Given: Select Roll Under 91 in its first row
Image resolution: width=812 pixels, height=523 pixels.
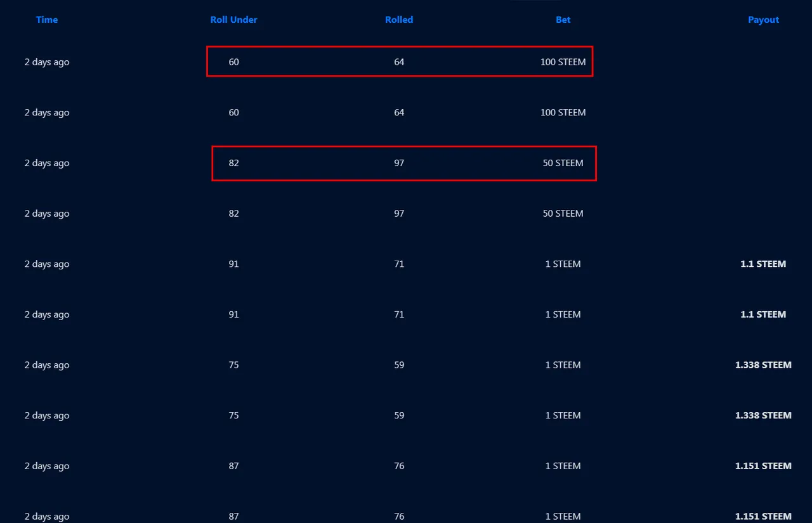Looking at the screenshot, I should pyautogui.click(x=234, y=264).
